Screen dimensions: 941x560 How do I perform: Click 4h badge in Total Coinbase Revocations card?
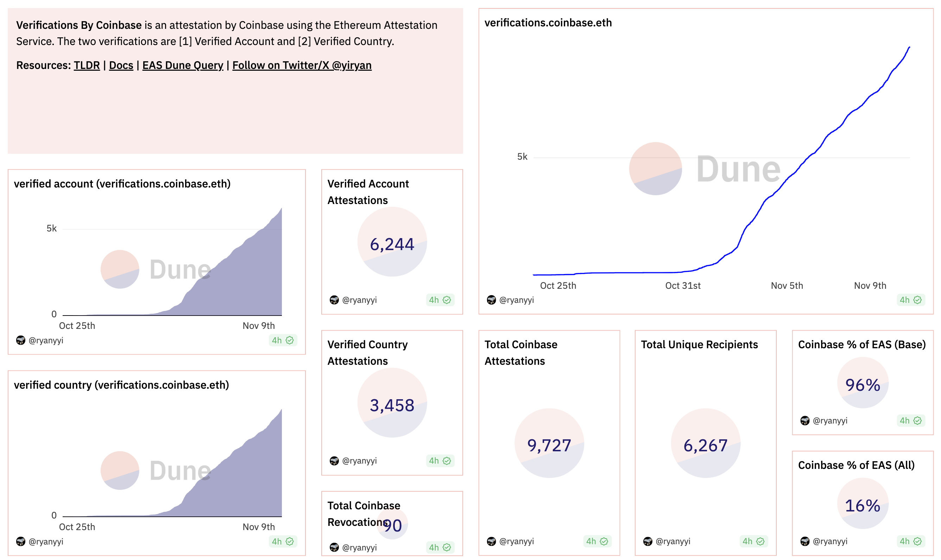pos(440,547)
